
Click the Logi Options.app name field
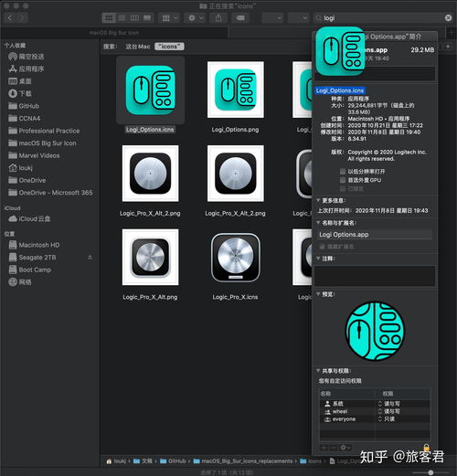click(375, 235)
